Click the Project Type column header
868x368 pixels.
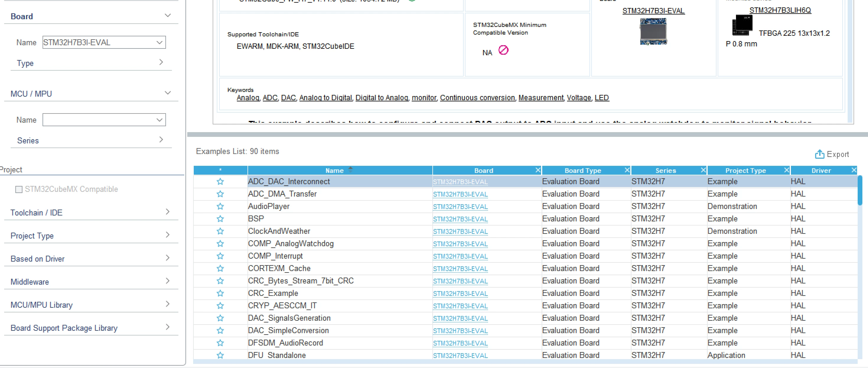pyautogui.click(x=745, y=170)
